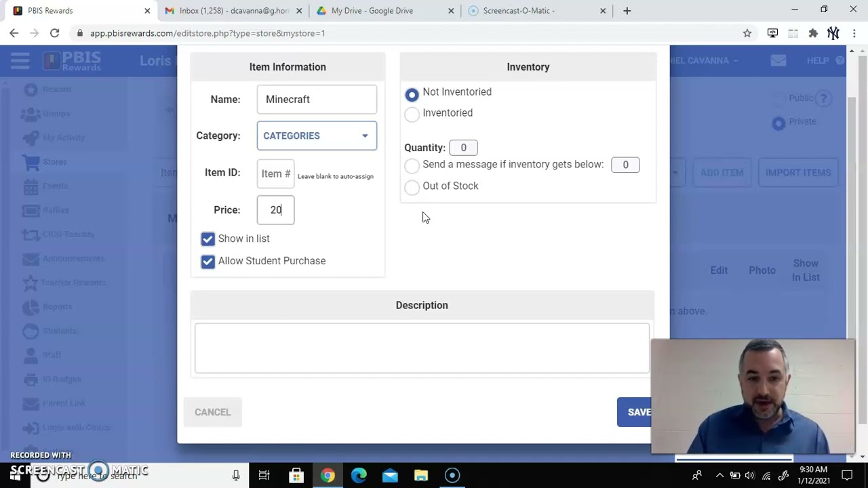
Task: Reload the page in Chrome
Action: [54, 33]
